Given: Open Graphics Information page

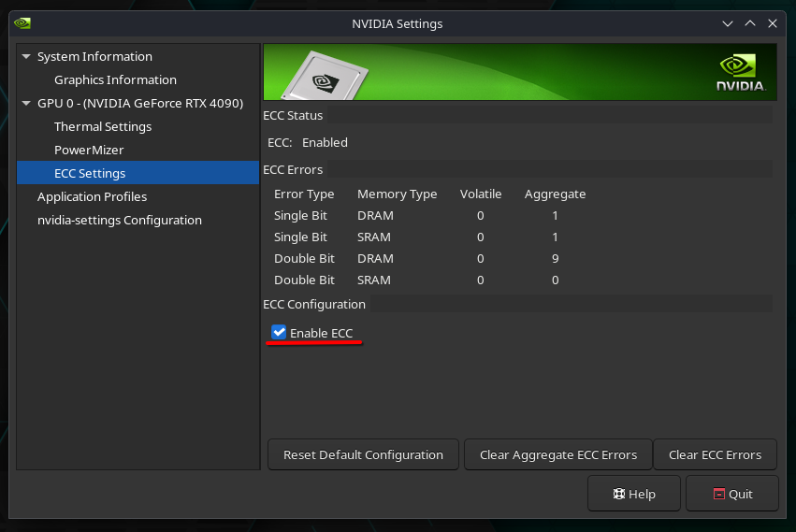Looking at the screenshot, I should 115,79.
